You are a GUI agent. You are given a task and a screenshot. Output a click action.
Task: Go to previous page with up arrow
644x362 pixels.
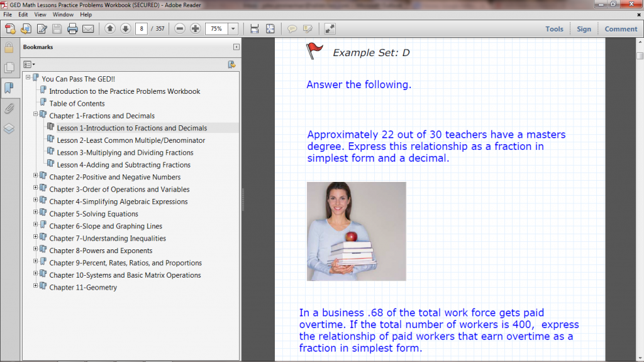pyautogui.click(x=109, y=29)
